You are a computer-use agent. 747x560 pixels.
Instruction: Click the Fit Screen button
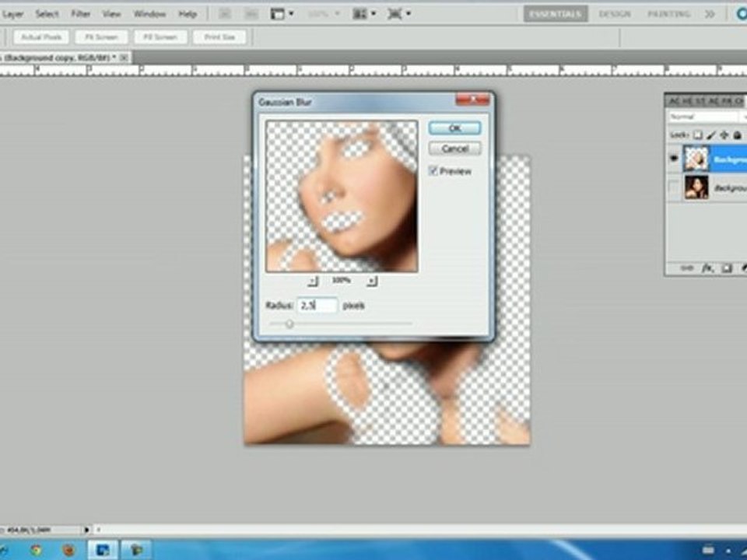point(101,37)
